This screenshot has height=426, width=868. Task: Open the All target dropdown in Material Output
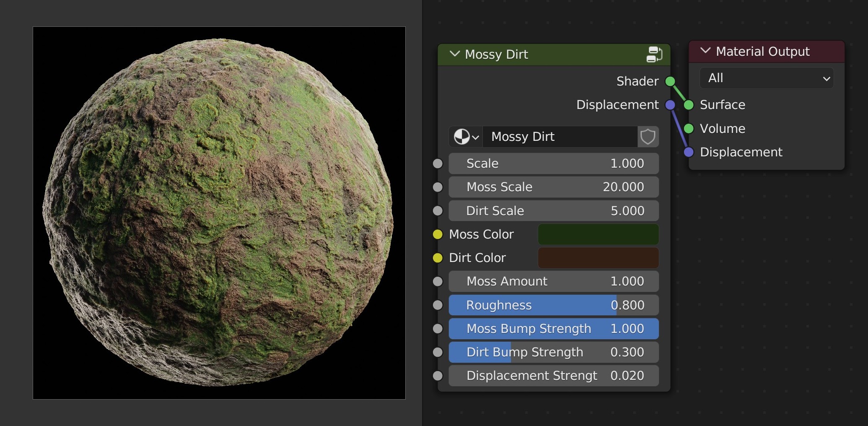(x=766, y=78)
